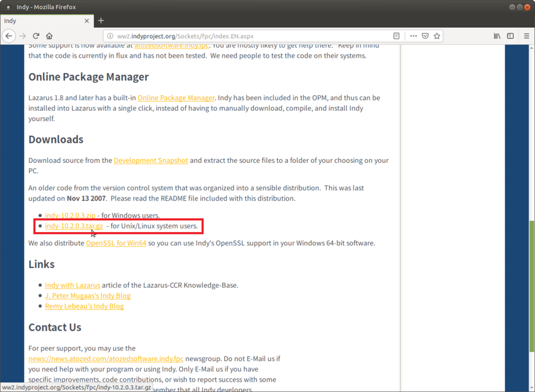Click the scrollbar up arrow

coord(532,48)
